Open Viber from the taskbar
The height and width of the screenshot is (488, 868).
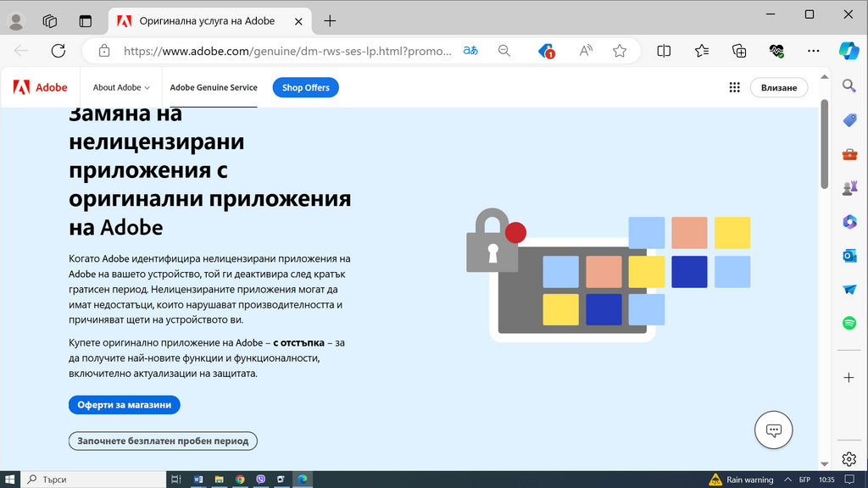click(261, 480)
